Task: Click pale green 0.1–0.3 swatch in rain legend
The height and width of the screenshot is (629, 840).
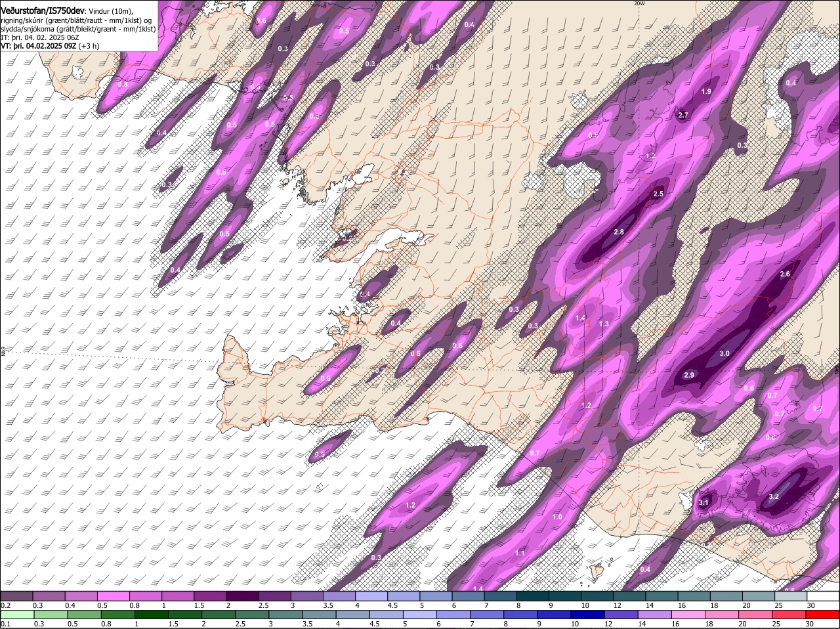Action: [x=17, y=615]
